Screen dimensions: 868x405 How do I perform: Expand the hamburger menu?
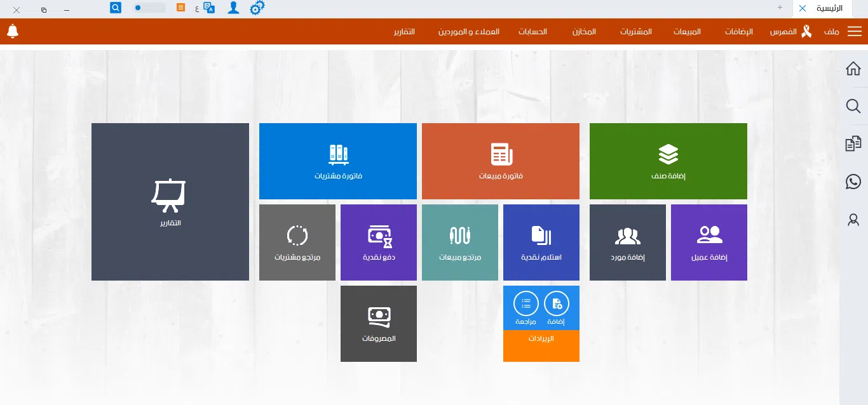(855, 32)
